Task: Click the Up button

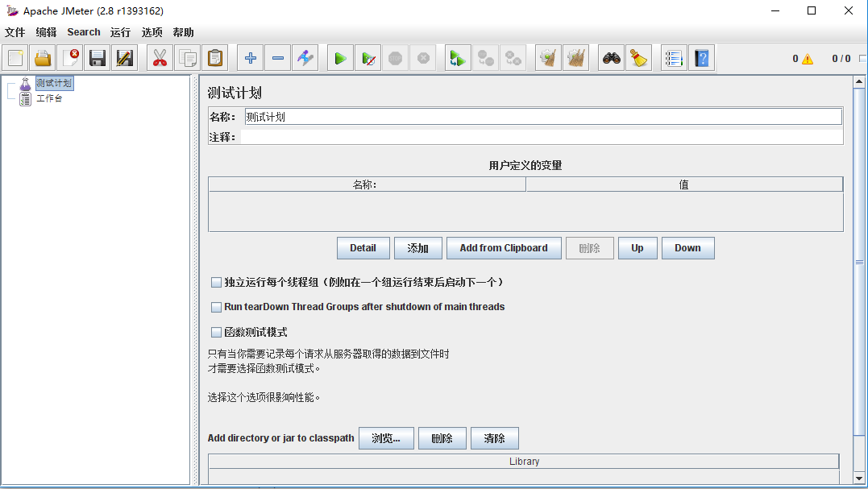Action: pos(638,248)
